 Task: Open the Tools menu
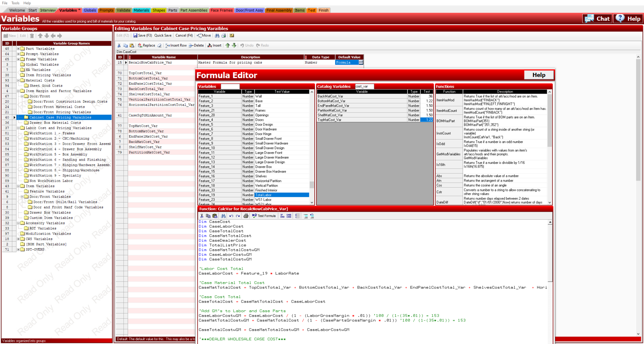click(x=15, y=3)
